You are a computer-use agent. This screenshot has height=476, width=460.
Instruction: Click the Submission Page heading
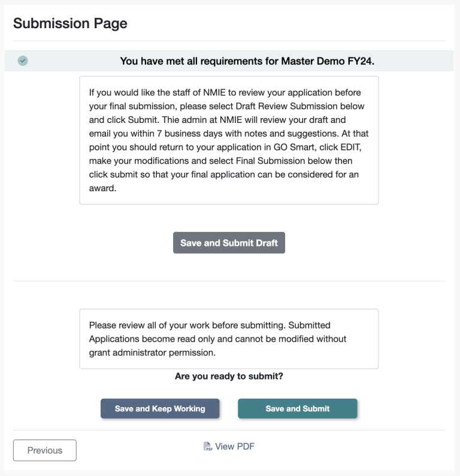pyautogui.click(x=70, y=23)
